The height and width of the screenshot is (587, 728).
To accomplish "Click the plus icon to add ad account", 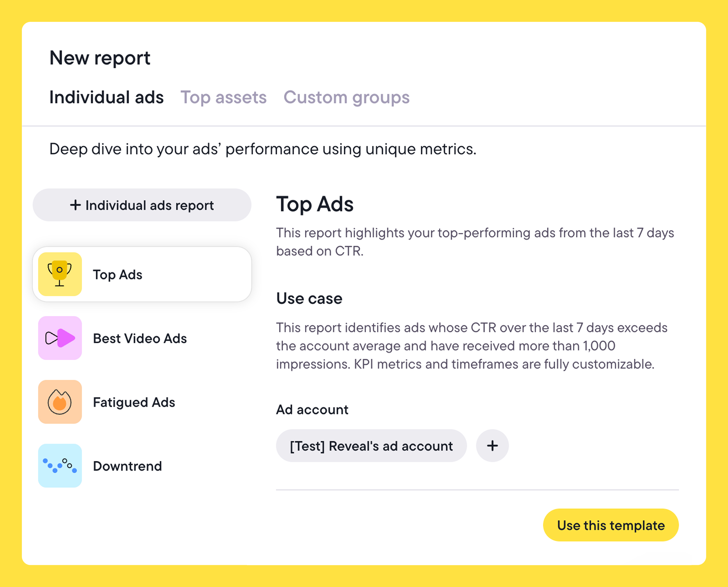I will point(492,446).
